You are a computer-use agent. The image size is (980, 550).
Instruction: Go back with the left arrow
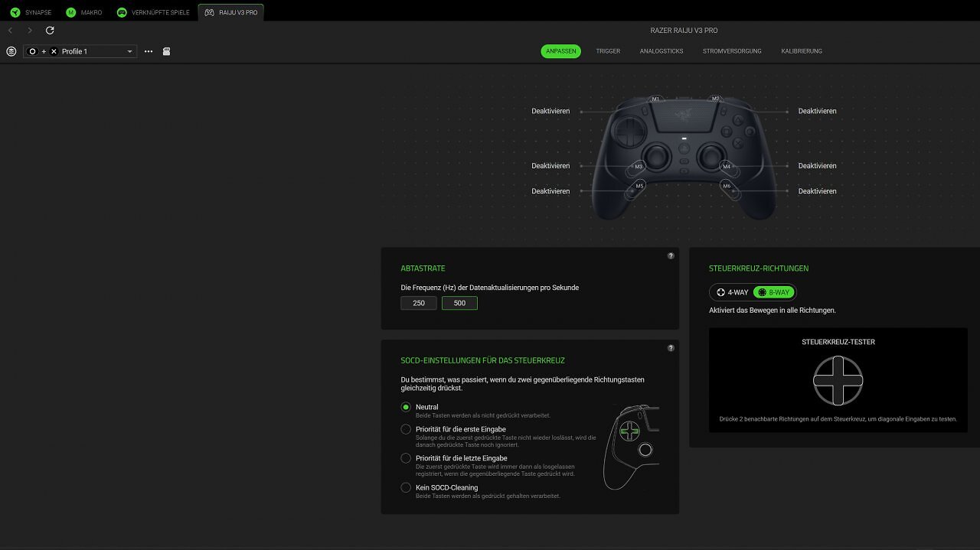click(x=10, y=31)
